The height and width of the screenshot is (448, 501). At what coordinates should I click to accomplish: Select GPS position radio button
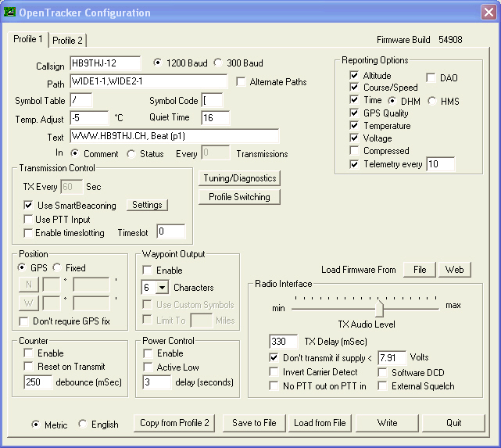(x=22, y=267)
